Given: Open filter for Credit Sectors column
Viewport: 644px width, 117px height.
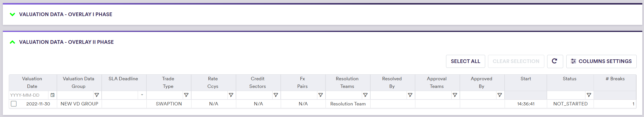Looking at the screenshot, I should [x=276, y=95].
